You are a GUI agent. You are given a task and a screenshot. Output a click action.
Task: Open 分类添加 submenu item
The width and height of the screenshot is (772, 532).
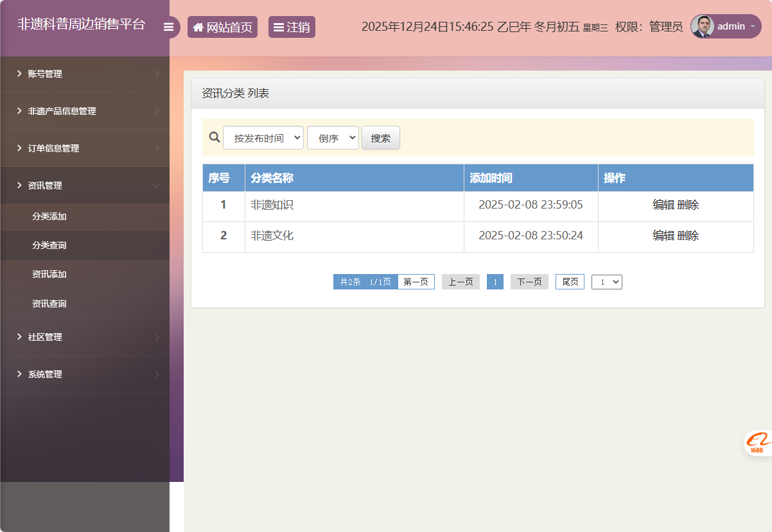click(85, 216)
